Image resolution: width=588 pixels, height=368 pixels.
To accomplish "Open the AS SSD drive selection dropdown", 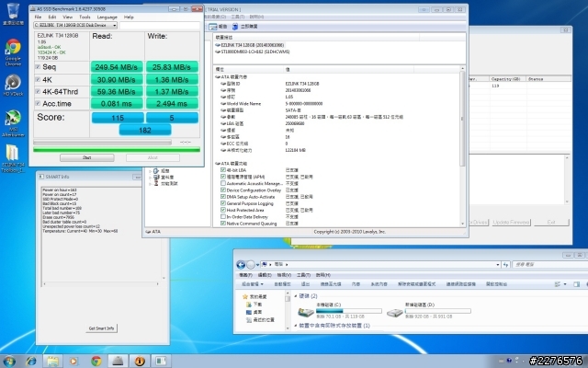I will 114,25.
